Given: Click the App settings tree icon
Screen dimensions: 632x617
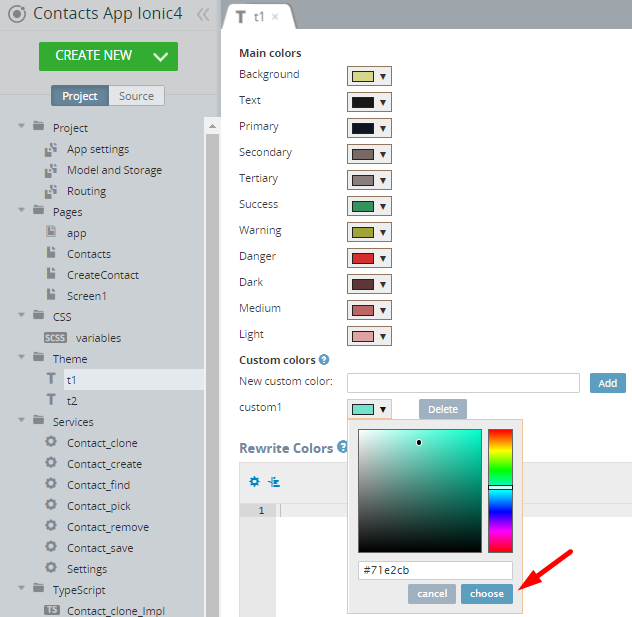Looking at the screenshot, I should (x=51, y=149).
